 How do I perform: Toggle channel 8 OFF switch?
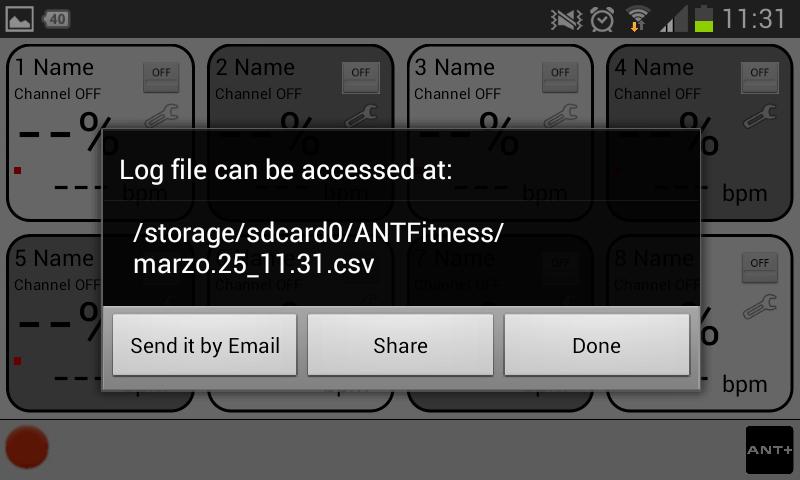tap(760, 268)
